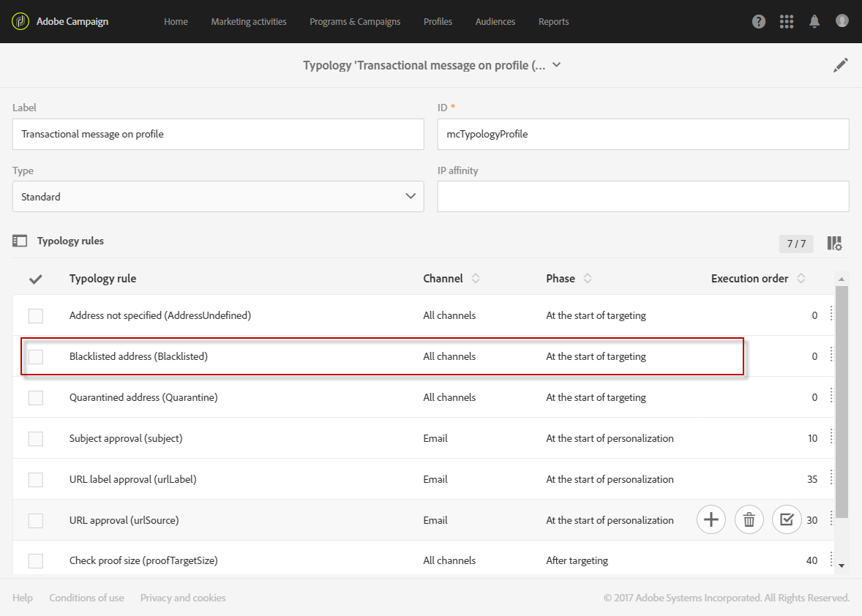Toggle the Typology rules list view icon
This screenshot has height=616, width=862.
[x=20, y=241]
